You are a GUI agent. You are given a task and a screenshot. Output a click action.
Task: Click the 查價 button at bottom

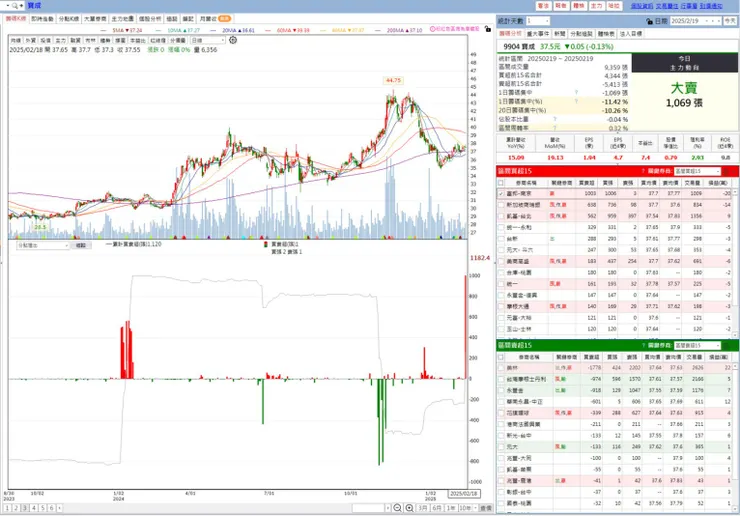tap(486, 508)
